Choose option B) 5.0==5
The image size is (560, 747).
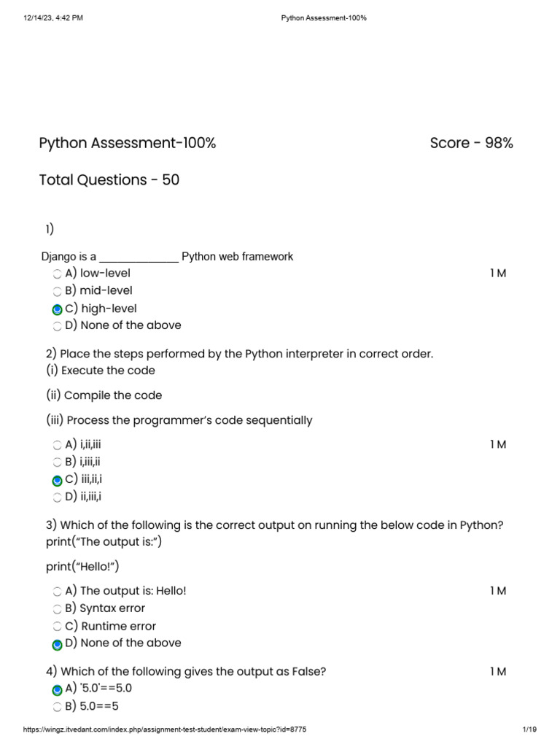[x=58, y=707]
